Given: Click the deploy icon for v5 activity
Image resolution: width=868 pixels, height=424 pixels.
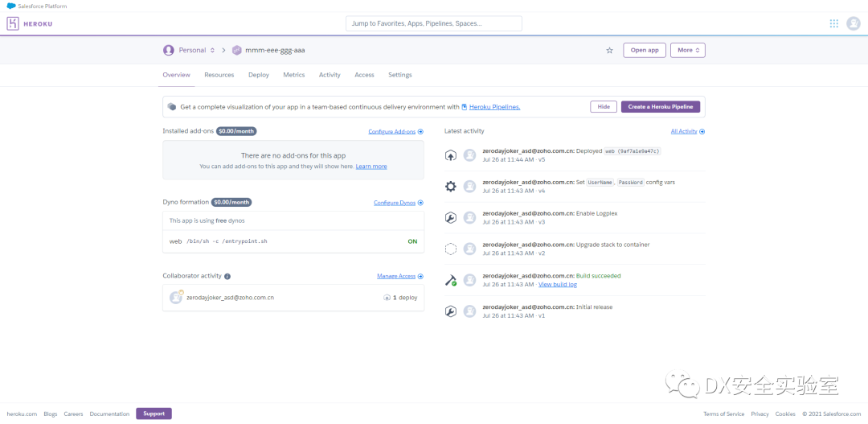Looking at the screenshot, I should [451, 156].
